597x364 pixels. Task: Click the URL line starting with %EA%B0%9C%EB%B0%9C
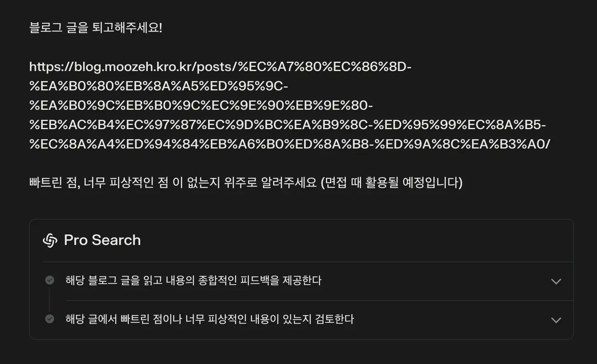(201, 105)
